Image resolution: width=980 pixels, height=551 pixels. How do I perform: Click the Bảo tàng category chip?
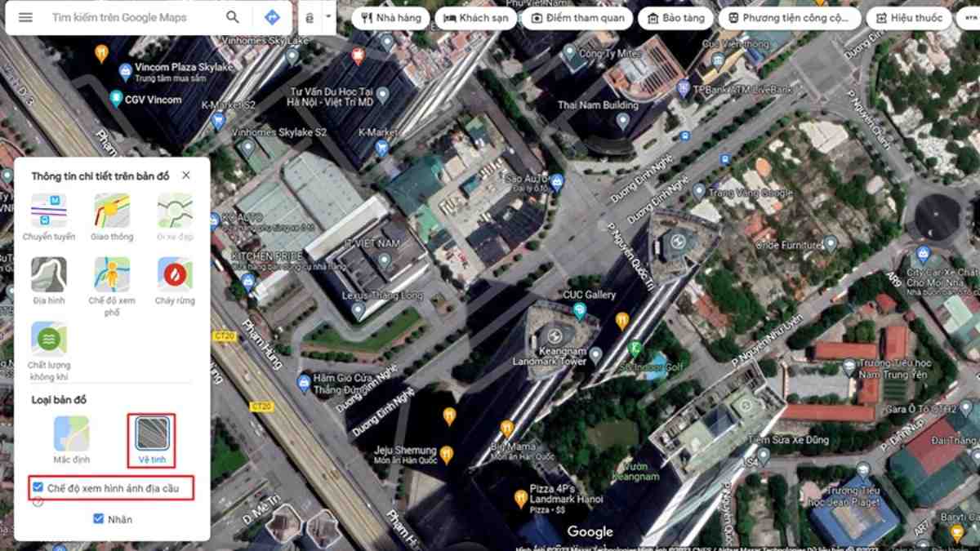coord(675,16)
